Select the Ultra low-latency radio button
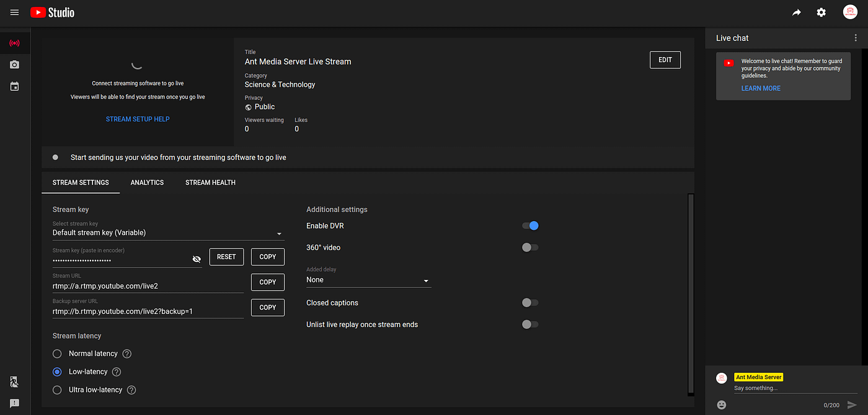The image size is (868, 415). point(57,390)
